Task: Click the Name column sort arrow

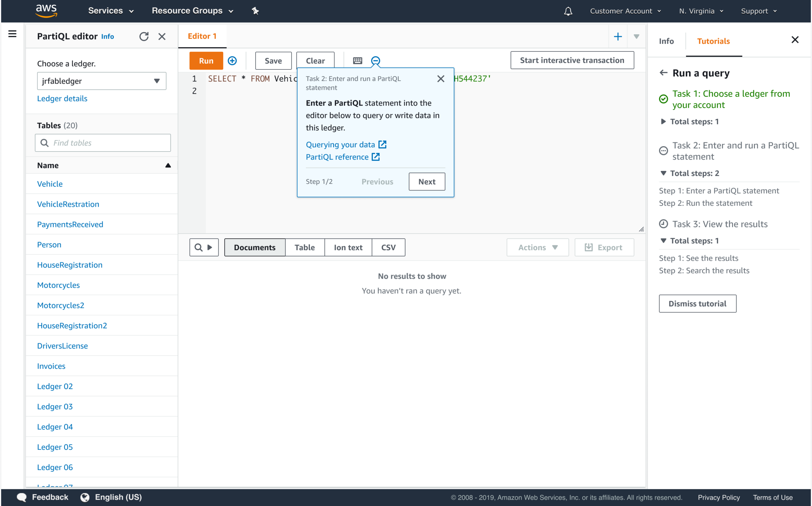Action: [x=168, y=165]
